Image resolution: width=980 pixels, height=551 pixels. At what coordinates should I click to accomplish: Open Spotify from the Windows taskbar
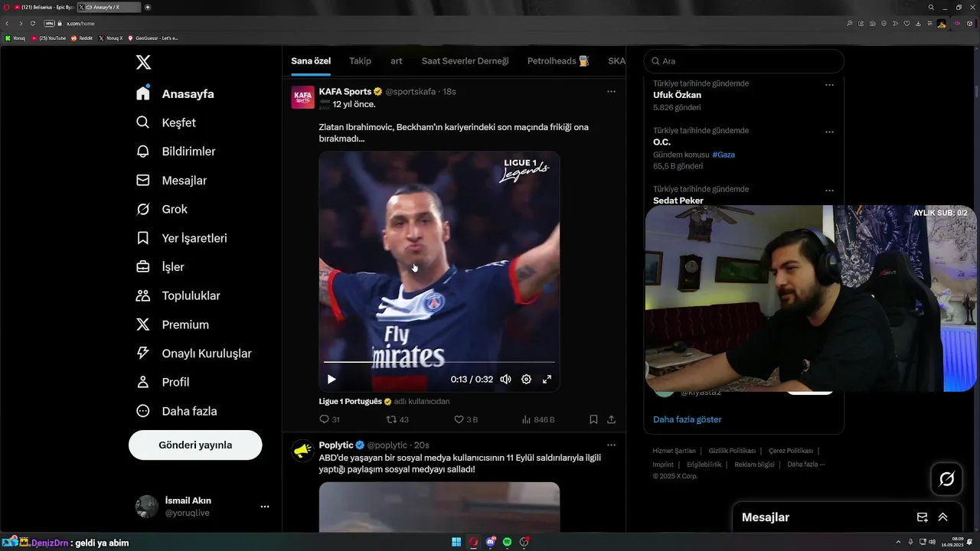[507, 542]
